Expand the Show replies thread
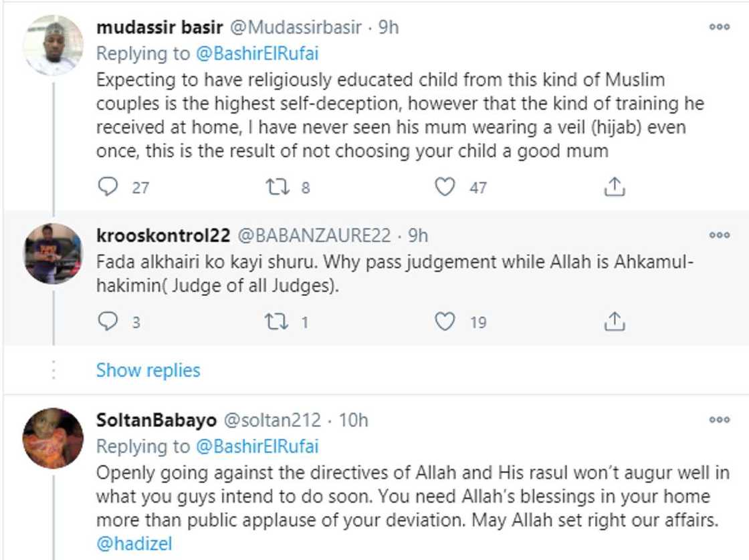 pyautogui.click(x=148, y=370)
